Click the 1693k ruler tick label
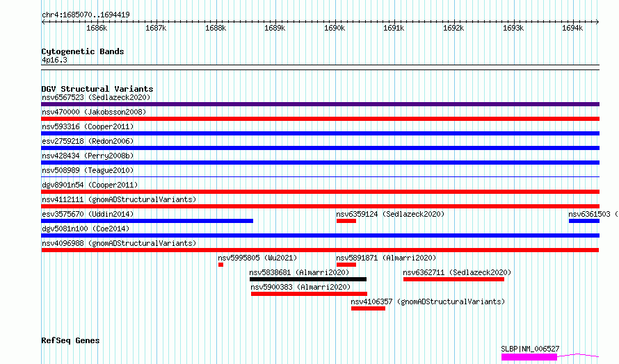Viewport: 619px width, 364px height. pyautogui.click(x=513, y=28)
